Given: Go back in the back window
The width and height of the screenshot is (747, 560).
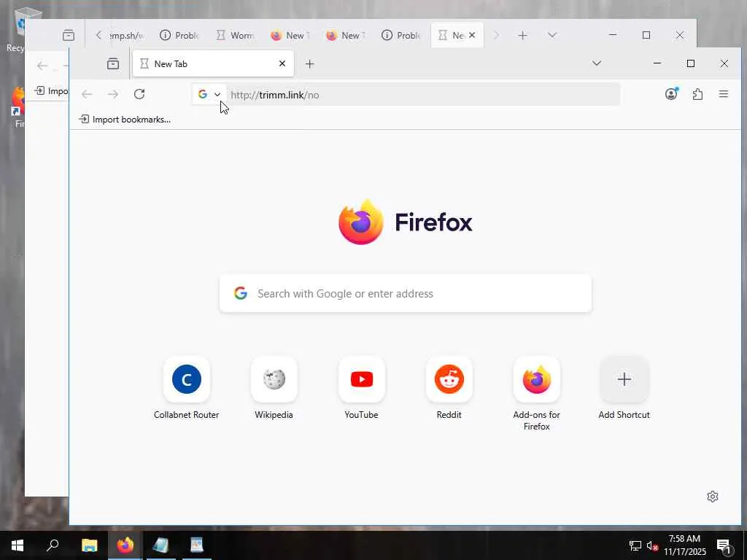Looking at the screenshot, I should tap(42, 66).
